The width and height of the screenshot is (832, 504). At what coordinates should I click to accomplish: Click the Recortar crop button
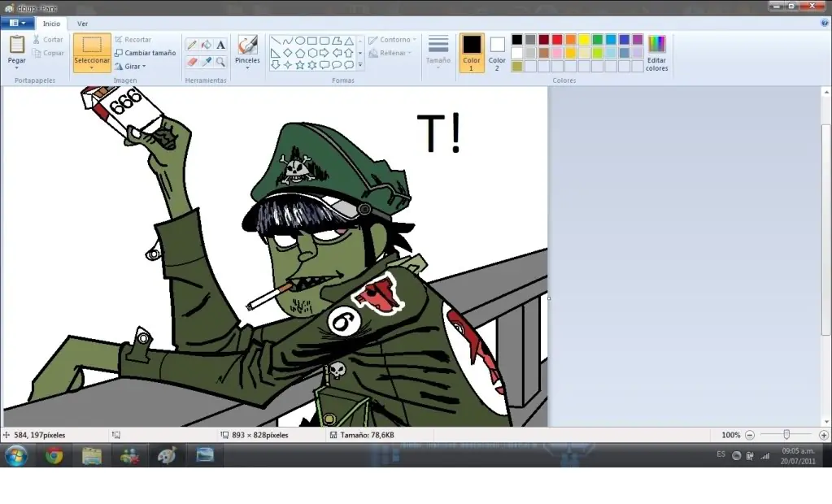click(133, 40)
